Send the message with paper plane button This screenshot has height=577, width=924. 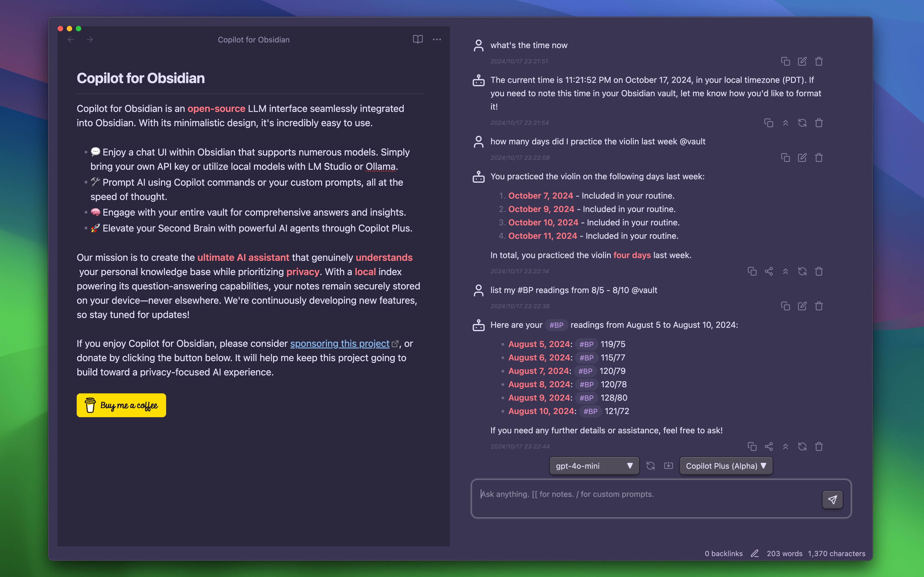pos(832,500)
